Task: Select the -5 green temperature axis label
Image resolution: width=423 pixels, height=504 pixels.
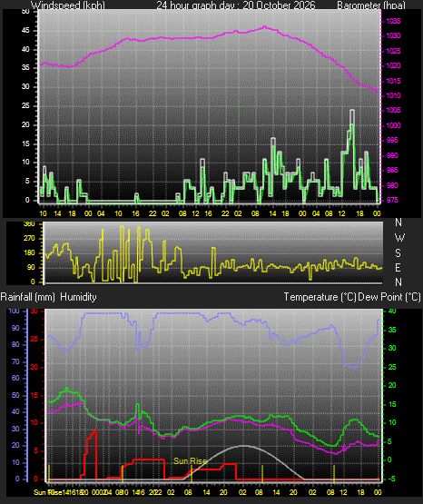Action: click(391, 479)
